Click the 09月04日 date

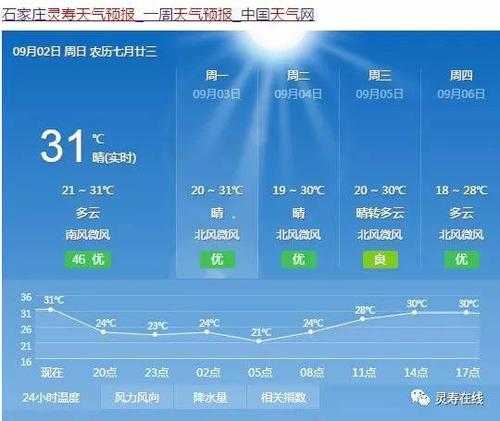[298, 94]
